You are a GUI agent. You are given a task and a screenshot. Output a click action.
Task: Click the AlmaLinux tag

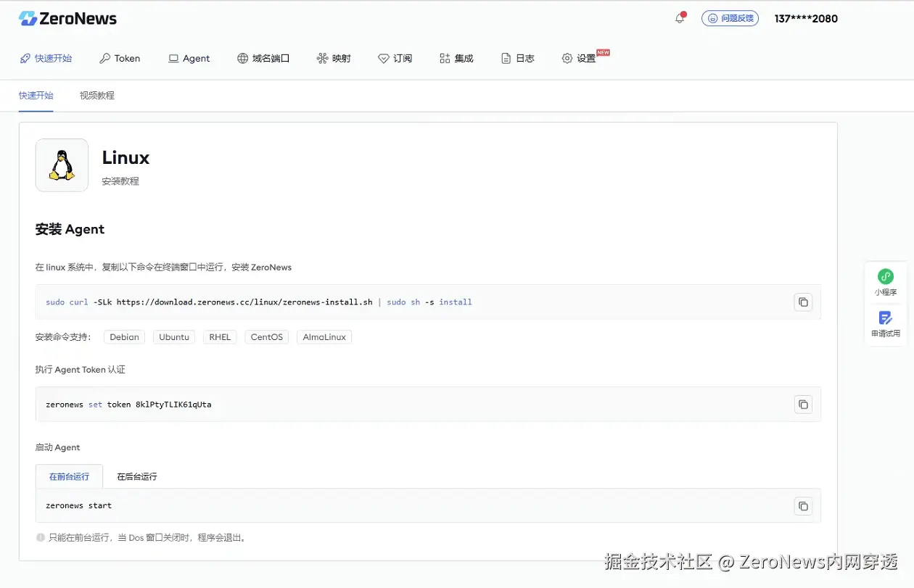324,337
